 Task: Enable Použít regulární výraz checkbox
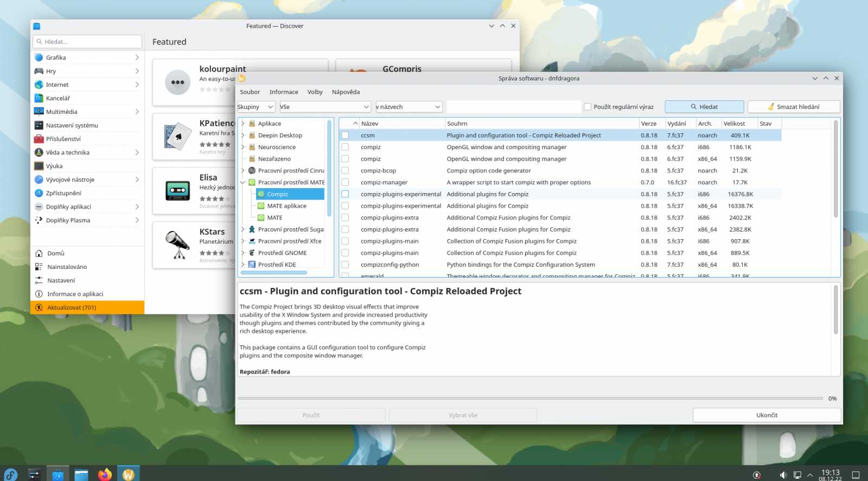(x=588, y=107)
